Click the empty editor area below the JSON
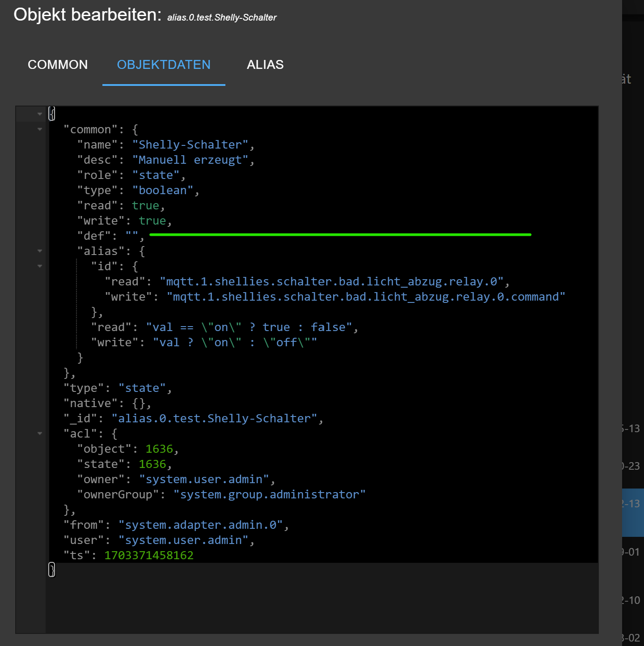Image resolution: width=644 pixels, height=646 pixels. coord(322,605)
